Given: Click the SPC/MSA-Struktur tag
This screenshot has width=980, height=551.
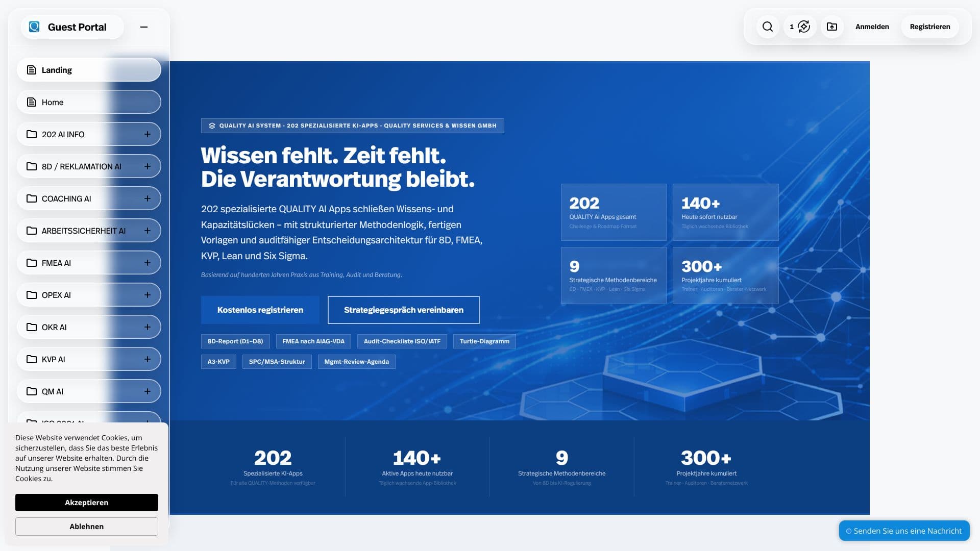Looking at the screenshot, I should 277,362.
